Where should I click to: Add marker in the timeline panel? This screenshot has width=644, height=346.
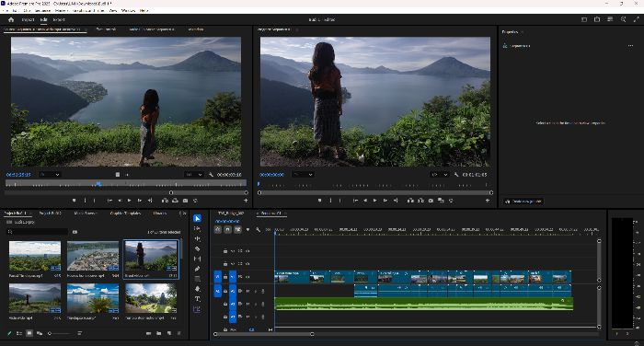click(247, 230)
